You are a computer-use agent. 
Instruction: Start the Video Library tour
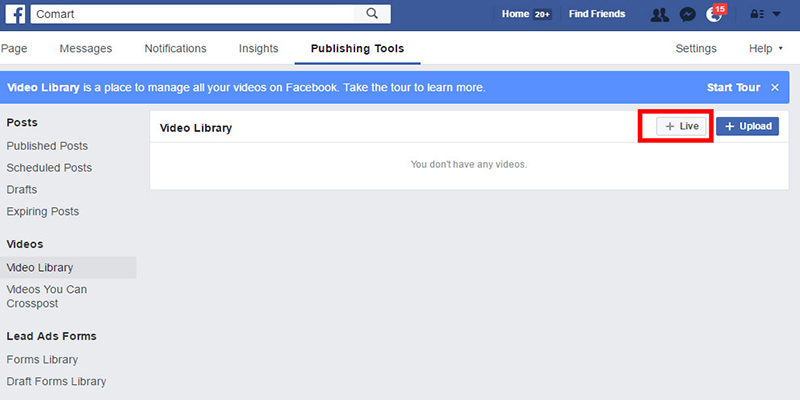pos(734,88)
